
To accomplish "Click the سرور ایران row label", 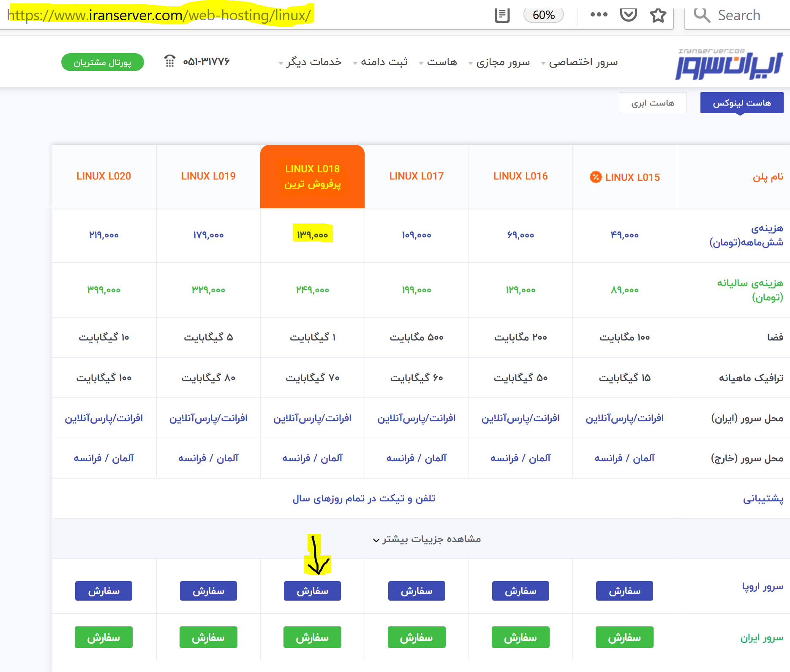I will tap(762, 637).
